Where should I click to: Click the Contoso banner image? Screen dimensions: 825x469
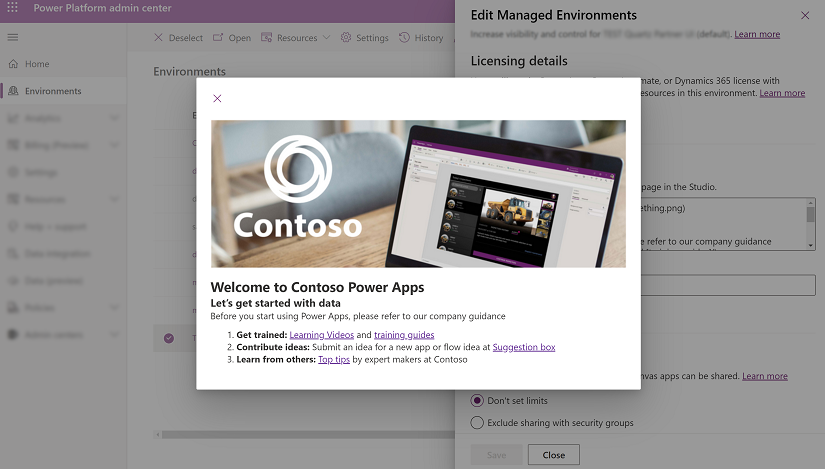[418, 194]
